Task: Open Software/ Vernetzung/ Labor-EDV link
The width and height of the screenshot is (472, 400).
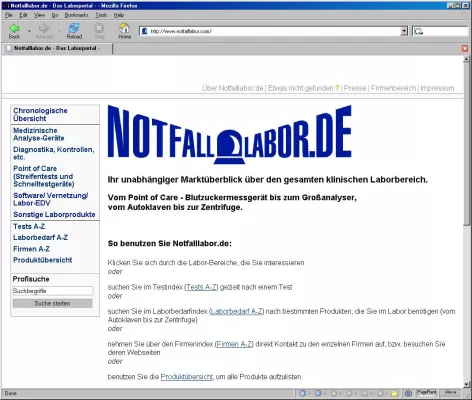Action: click(x=51, y=199)
